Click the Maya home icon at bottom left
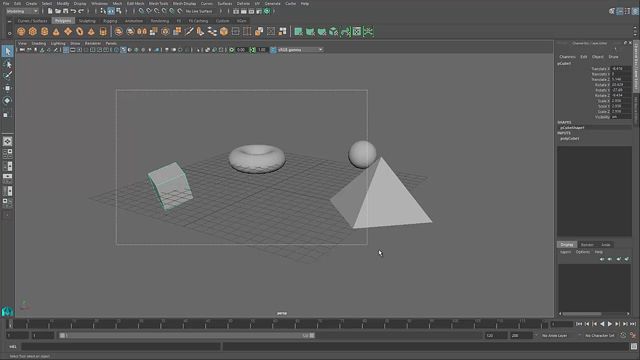 [7, 311]
